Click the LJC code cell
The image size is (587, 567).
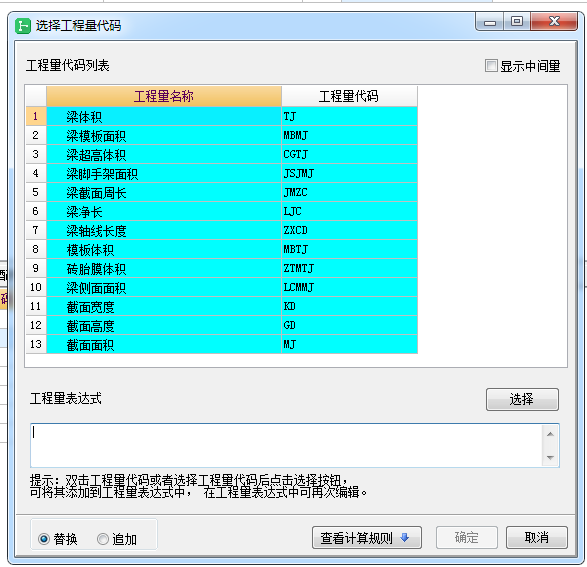click(x=349, y=211)
